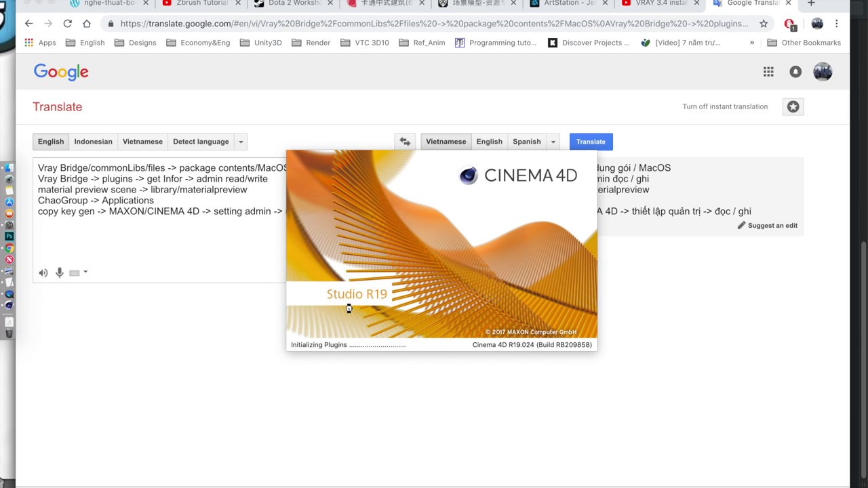The height and width of the screenshot is (488, 868).
Task: Select Vietnamese as target language
Action: tap(446, 142)
